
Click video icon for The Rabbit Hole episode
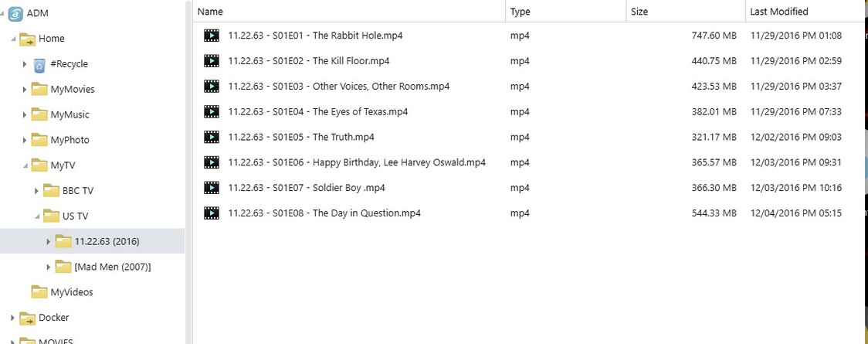pyautogui.click(x=212, y=36)
